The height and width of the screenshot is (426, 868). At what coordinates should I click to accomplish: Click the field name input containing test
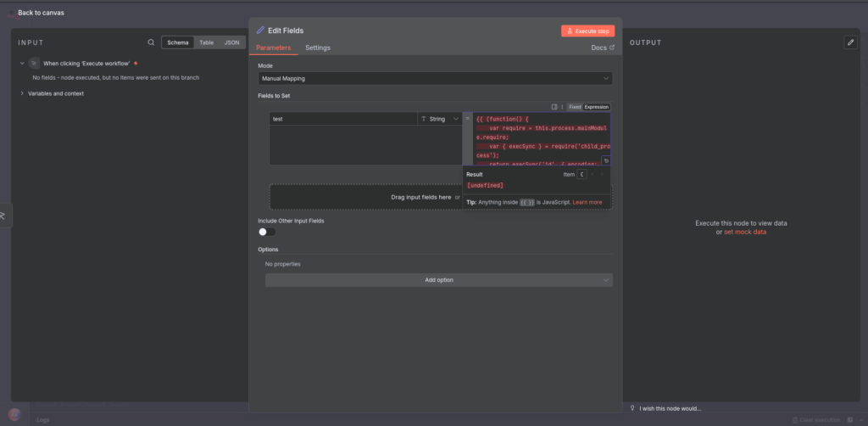point(343,120)
